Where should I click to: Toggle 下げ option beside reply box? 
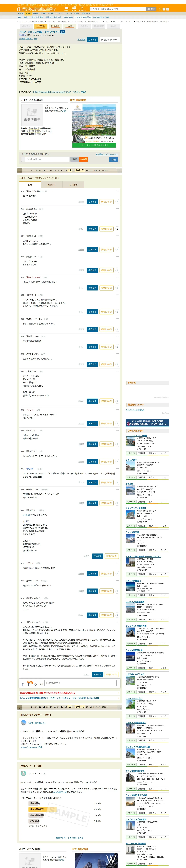click(x=42, y=685)
